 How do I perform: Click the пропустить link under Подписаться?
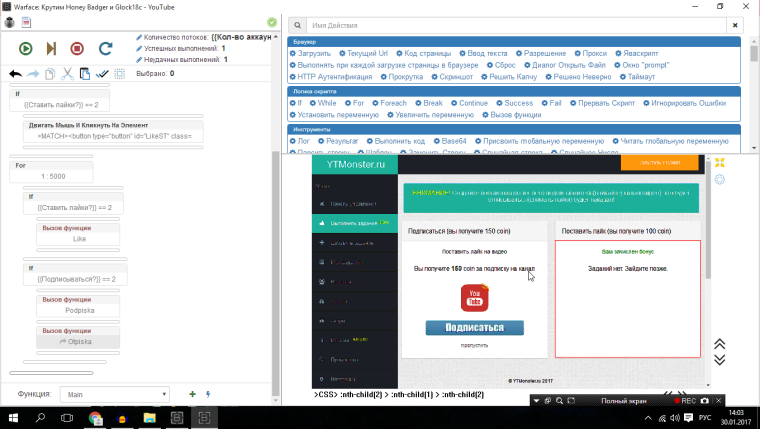tap(474, 346)
